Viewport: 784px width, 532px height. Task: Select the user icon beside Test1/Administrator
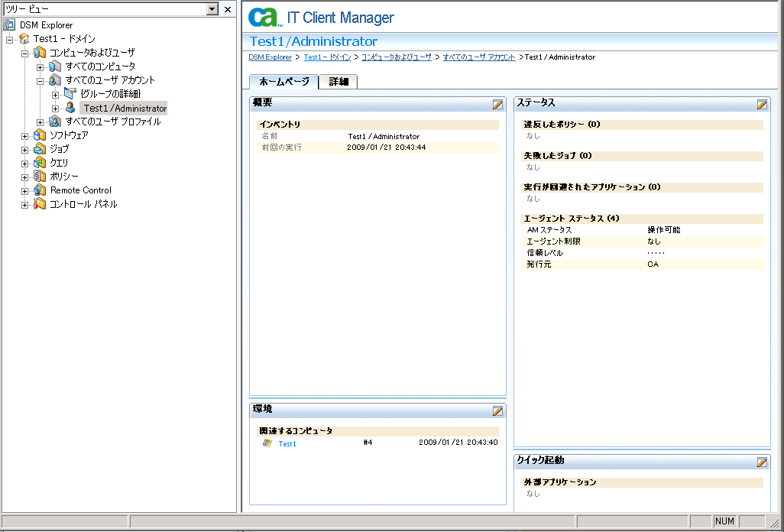click(70, 107)
